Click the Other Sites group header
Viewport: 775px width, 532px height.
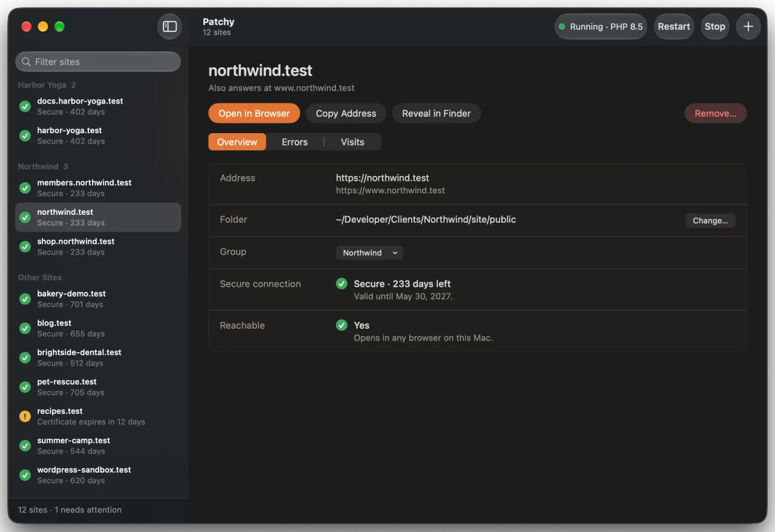40,277
